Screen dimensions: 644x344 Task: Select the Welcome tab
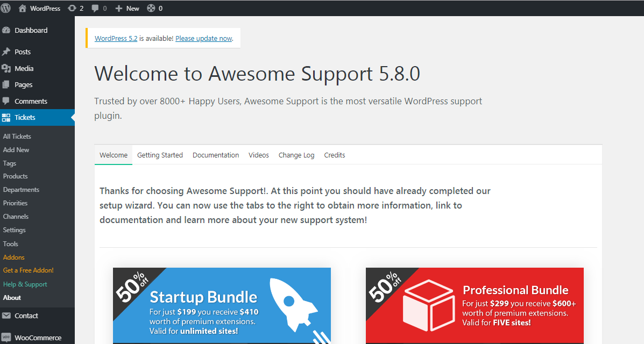114,155
